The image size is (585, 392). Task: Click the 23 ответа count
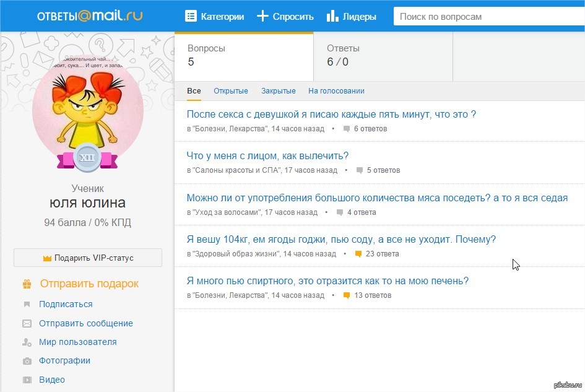click(x=383, y=254)
